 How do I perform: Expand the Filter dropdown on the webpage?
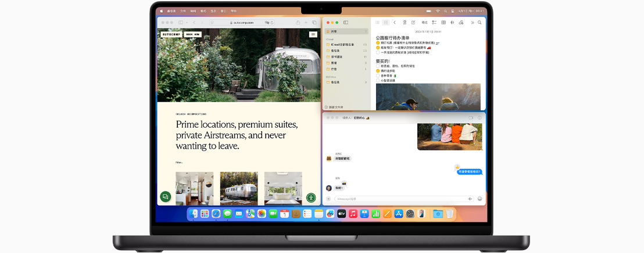pyautogui.click(x=179, y=162)
